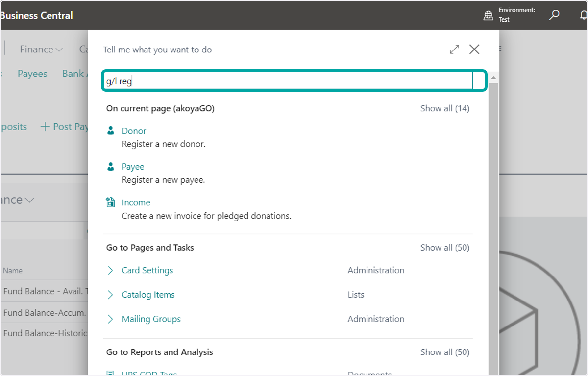This screenshot has width=588, height=376.
Task: Expand the chevron beside Mailing Groups
Action: pos(111,319)
